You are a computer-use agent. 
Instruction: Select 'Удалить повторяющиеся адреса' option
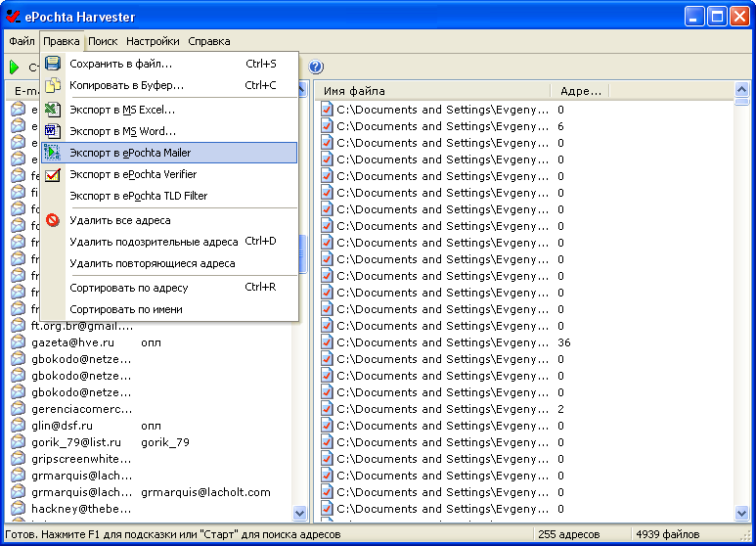pyautogui.click(x=152, y=263)
